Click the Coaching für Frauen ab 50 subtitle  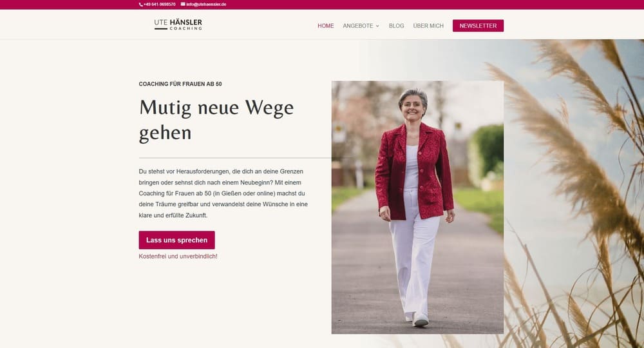[180, 84]
